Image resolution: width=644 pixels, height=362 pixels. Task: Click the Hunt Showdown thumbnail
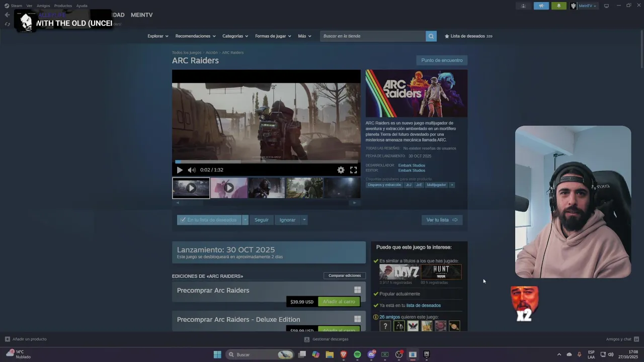pos(441,272)
